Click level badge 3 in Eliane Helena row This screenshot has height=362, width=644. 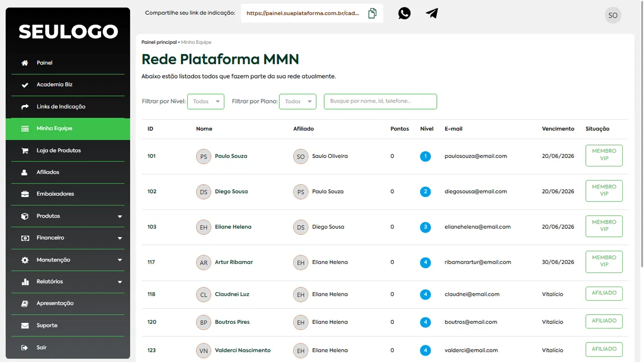(426, 227)
